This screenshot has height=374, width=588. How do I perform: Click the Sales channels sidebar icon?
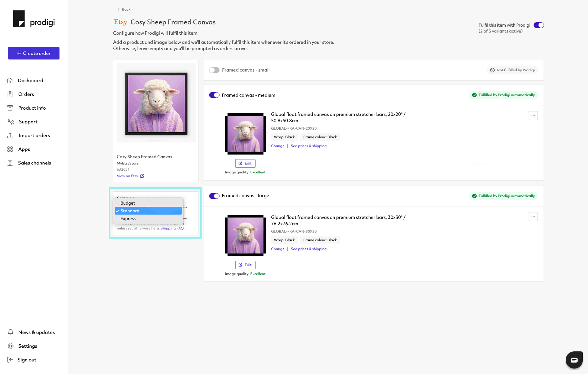tap(9, 163)
